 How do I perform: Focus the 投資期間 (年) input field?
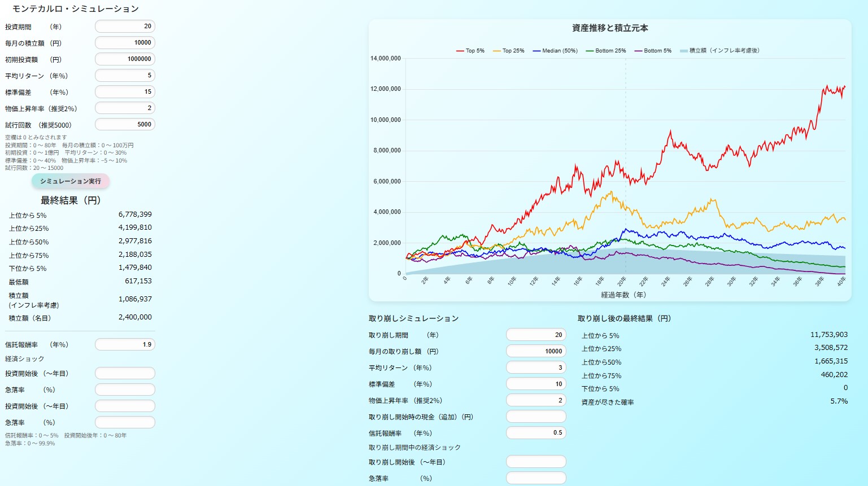point(125,27)
